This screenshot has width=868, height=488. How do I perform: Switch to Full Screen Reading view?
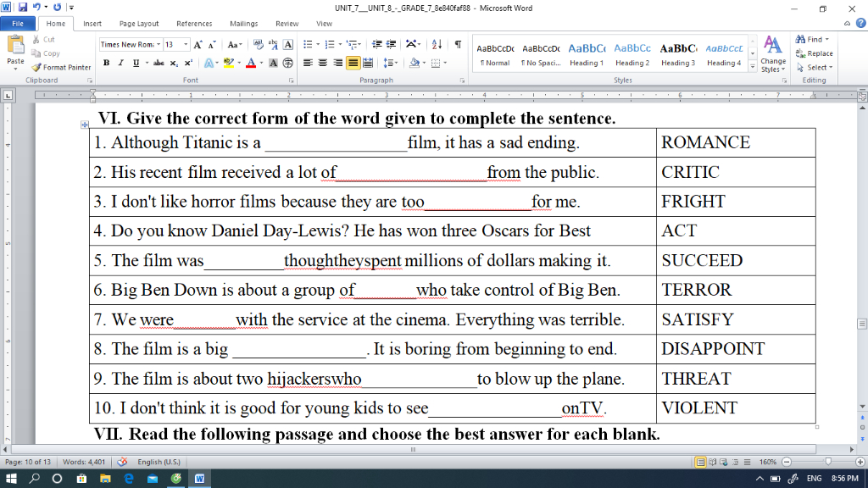coord(712,462)
